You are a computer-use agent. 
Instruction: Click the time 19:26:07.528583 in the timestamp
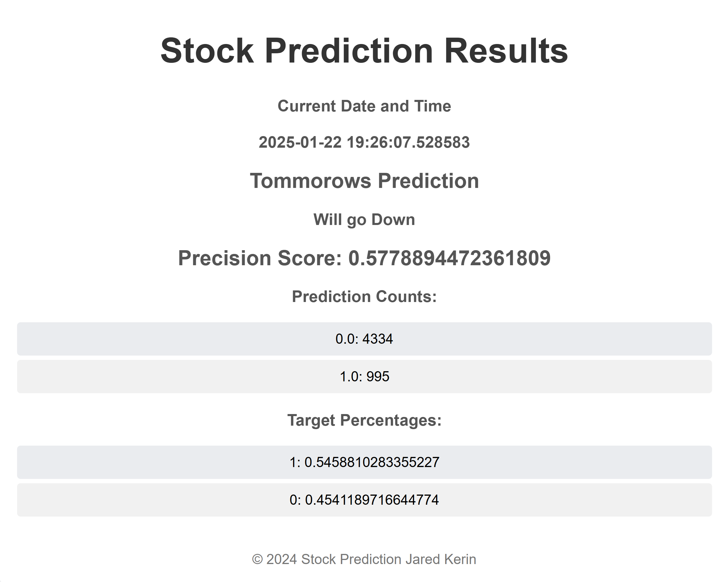click(x=408, y=142)
